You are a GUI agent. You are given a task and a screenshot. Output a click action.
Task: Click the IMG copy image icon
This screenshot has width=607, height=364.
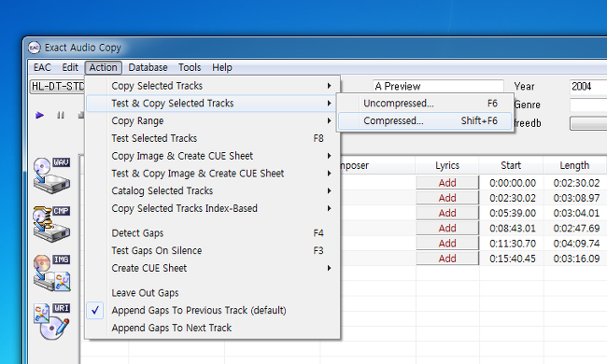(x=51, y=273)
